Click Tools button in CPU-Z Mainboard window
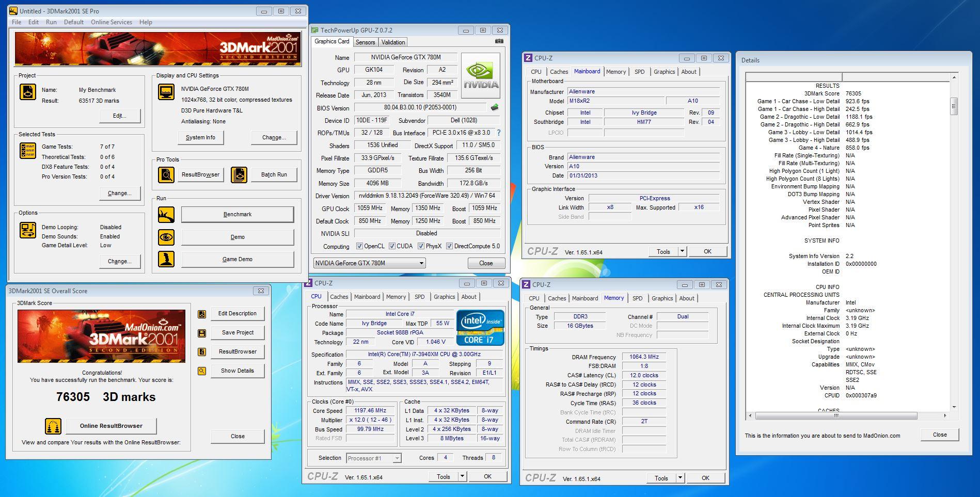This screenshot has height=497, width=980. point(663,251)
